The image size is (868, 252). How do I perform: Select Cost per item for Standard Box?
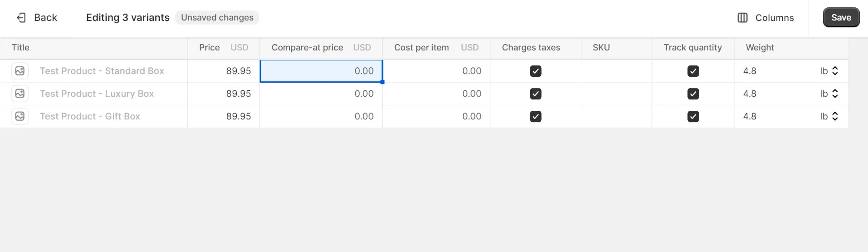click(436, 71)
